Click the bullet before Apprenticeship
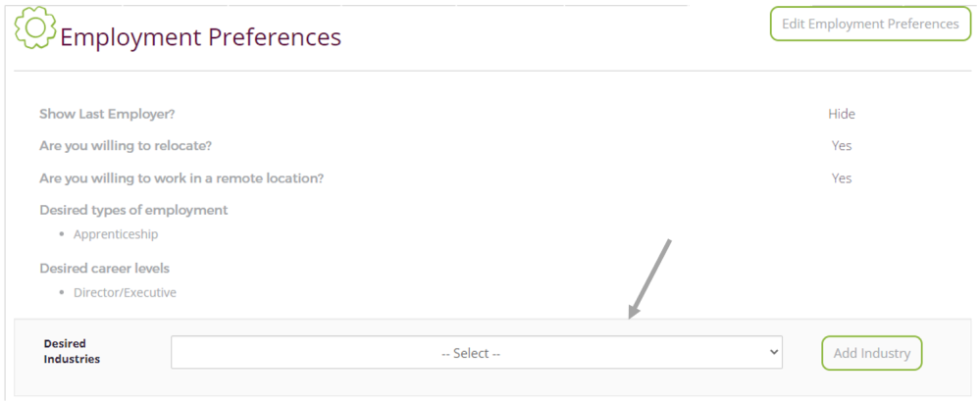The width and height of the screenshot is (980, 402). coord(61,234)
